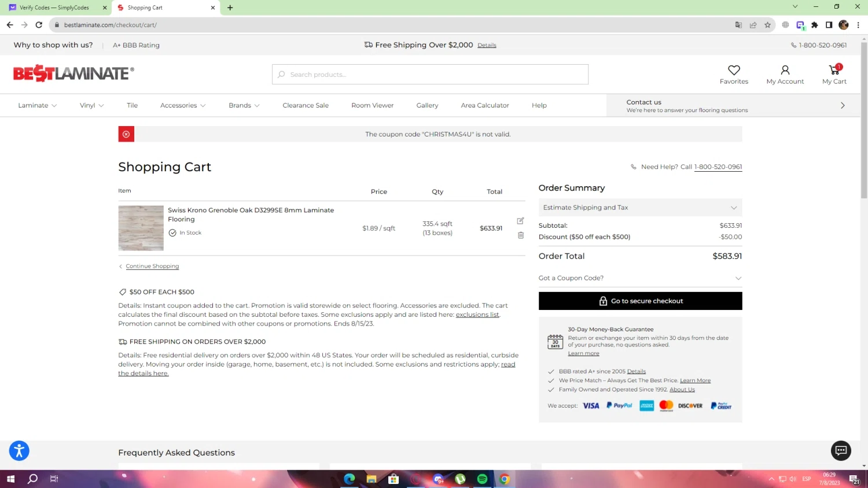Bookmark page using star icon
The height and width of the screenshot is (488, 868).
tap(767, 25)
